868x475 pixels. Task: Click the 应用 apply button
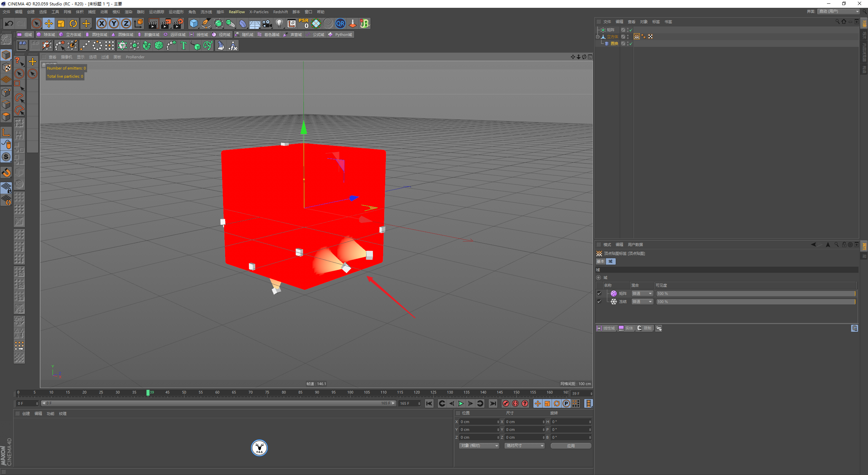pyautogui.click(x=571, y=446)
